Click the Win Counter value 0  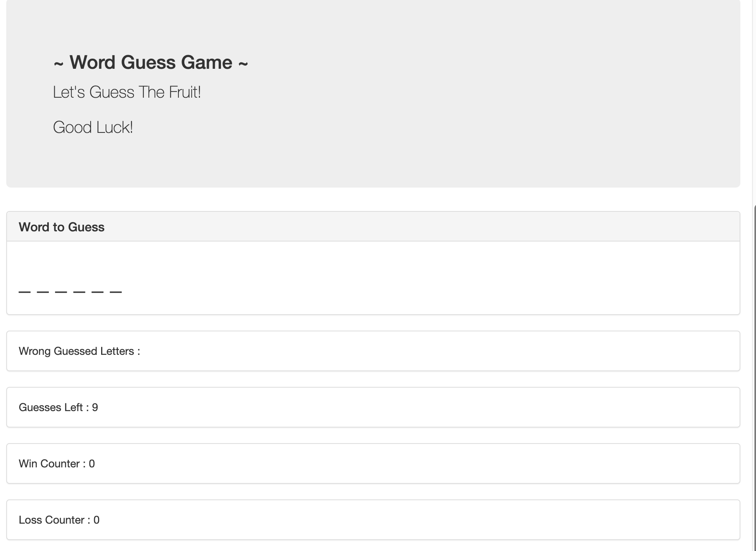[92, 463]
